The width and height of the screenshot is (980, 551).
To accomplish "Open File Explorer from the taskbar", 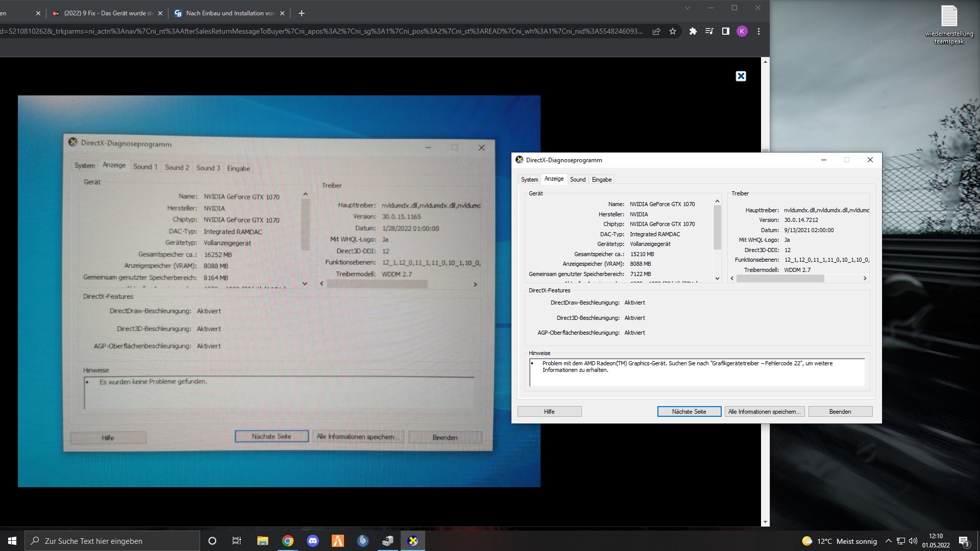I will pos(262,541).
